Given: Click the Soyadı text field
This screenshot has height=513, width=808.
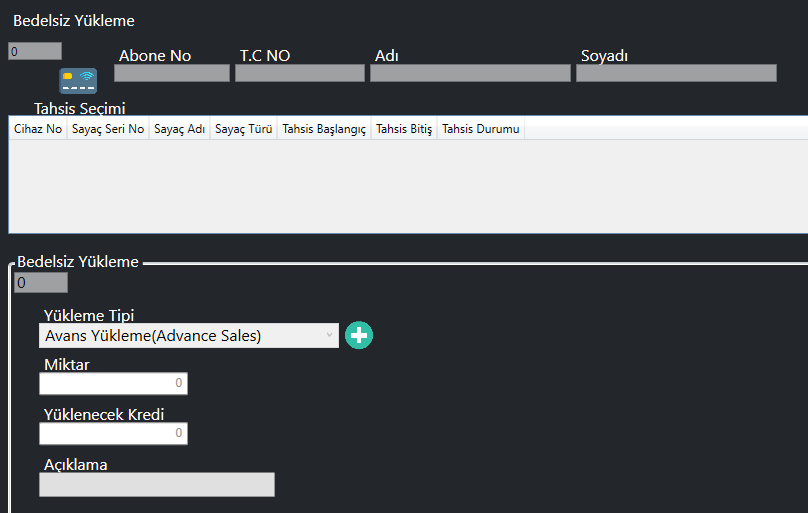Looking at the screenshot, I should [676, 73].
